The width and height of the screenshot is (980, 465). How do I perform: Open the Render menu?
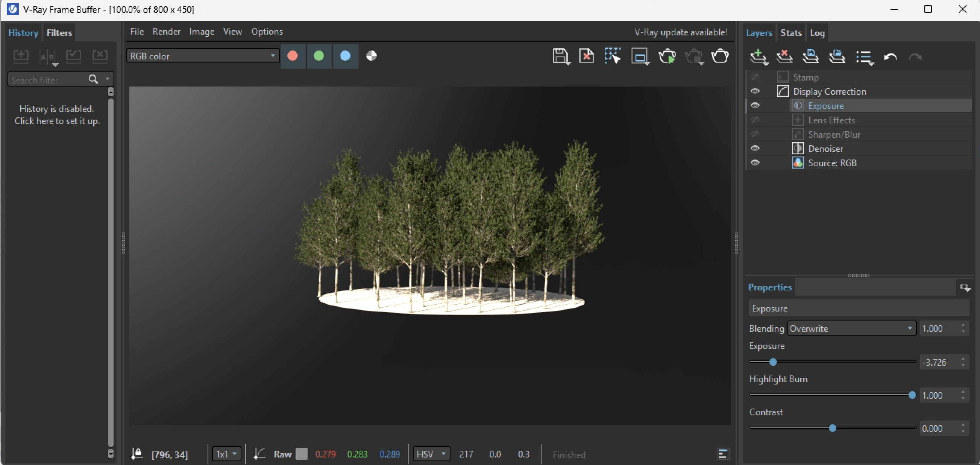[166, 32]
